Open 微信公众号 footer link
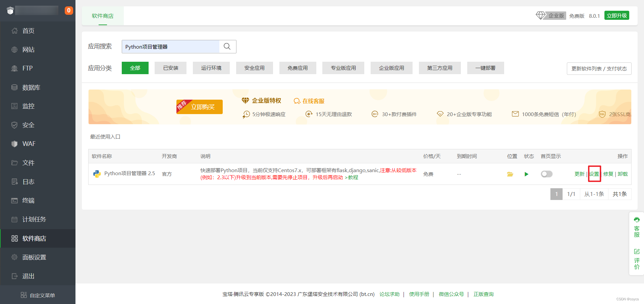 point(451,294)
